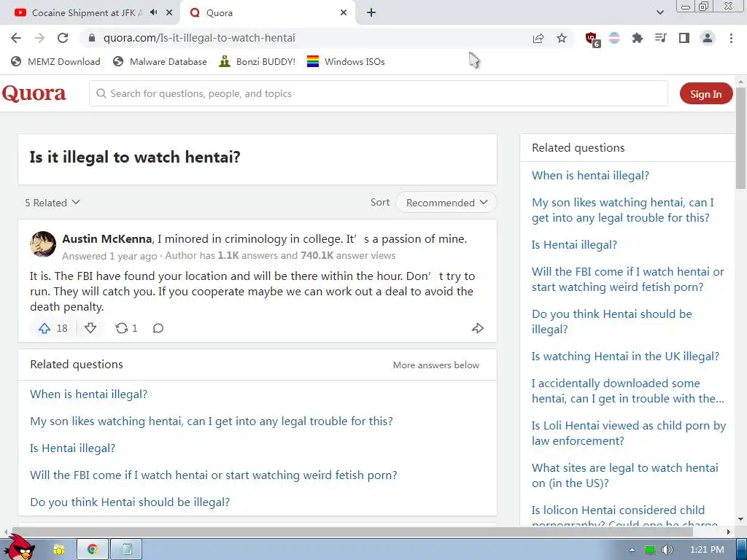747x560 pixels.
Task: Open sidebar 'Do you think Hentai should be illegal?'
Action: point(612,322)
